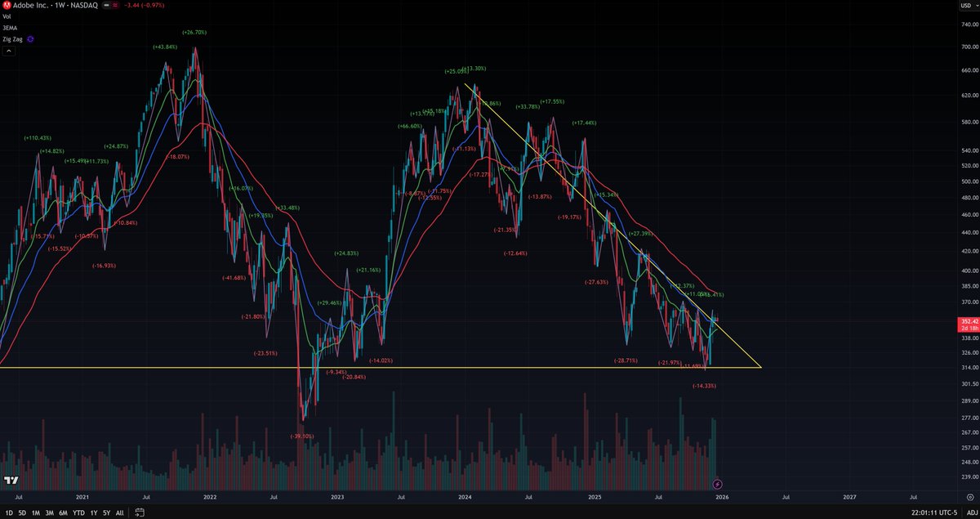Set time range to 1D
980x519 pixels.
[x=9, y=512]
